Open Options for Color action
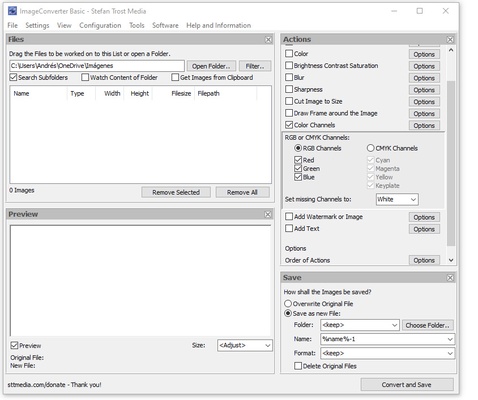The height and width of the screenshot is (400, 478). [424, 54]
